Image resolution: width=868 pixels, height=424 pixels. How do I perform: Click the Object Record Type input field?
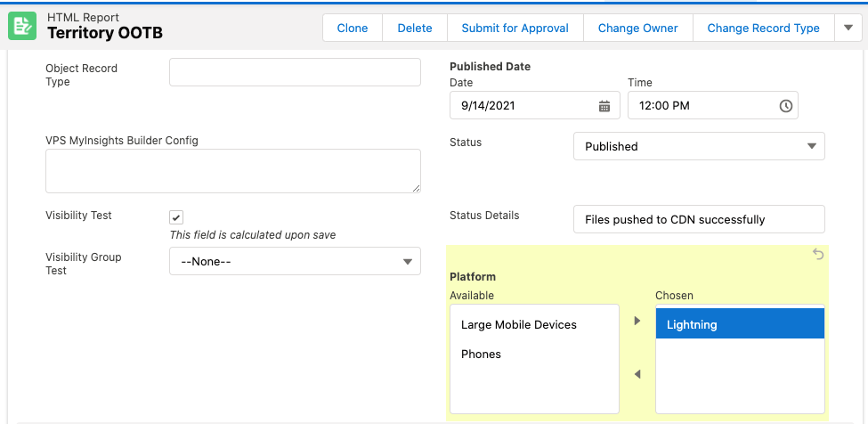tap(295, 73)
